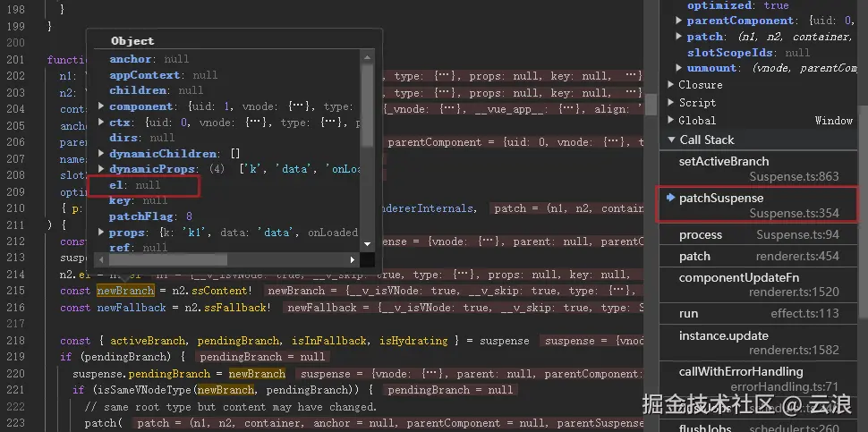Expand unmount function in Scope panel
The image size is (868, 432).
(x=678, y=68)
